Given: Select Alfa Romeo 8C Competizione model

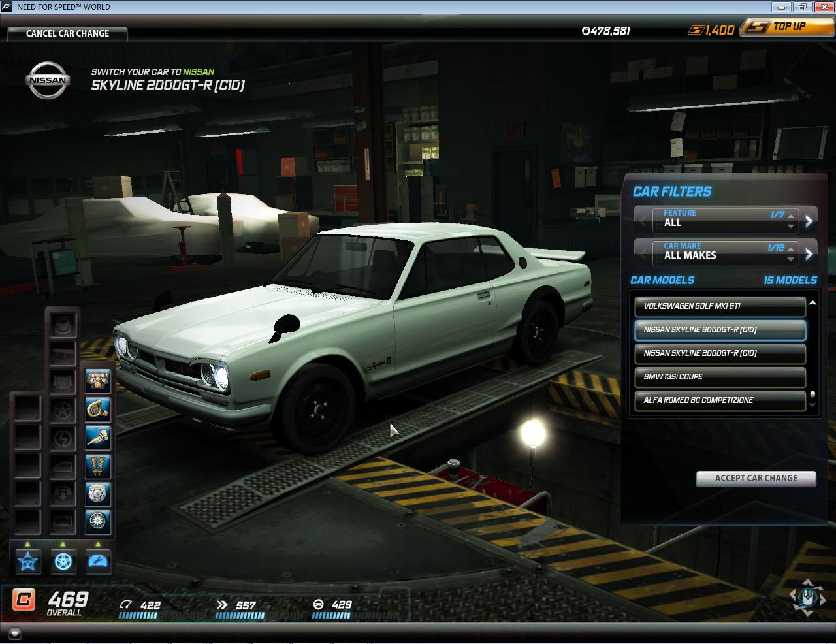Looking at the screenshot, I should click(x=720, y=400).
